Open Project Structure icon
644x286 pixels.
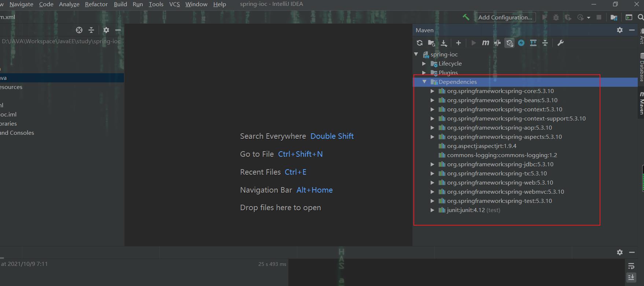tap(614, 17)
